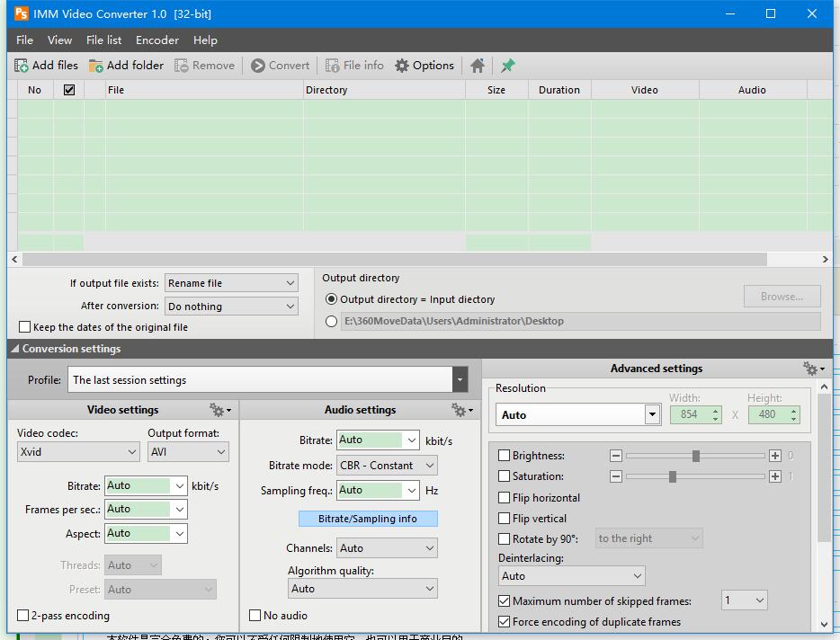Click Brightness plus button
The image size is (840, 640).
[774, 456]
